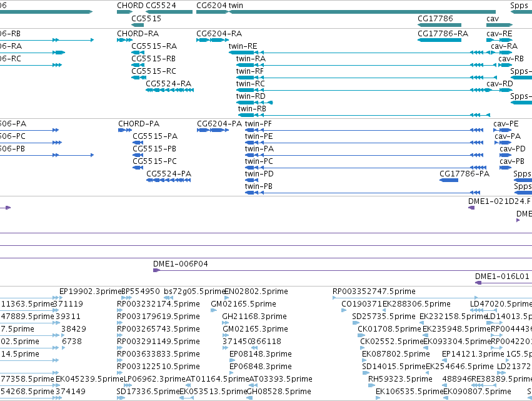Select EST RP003633833.5prime
The width and height of the screenshot is (532, 401).
158,354
